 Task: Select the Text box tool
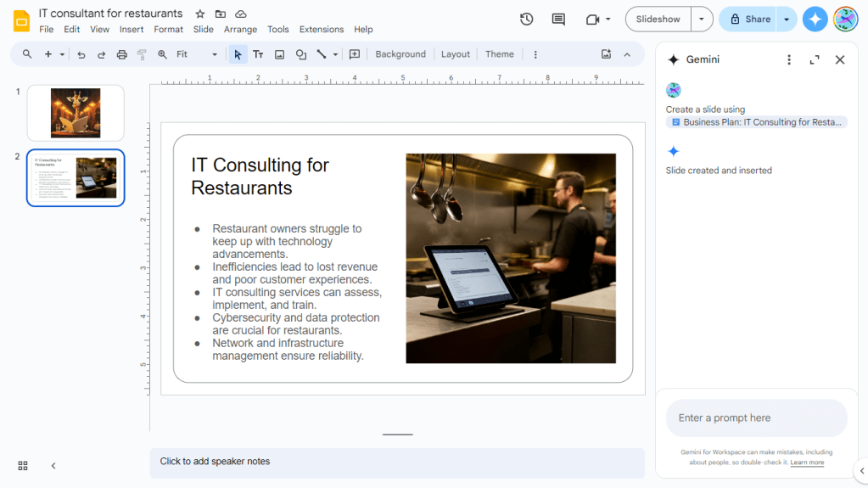pyautogui.click(x=258, y=54)
